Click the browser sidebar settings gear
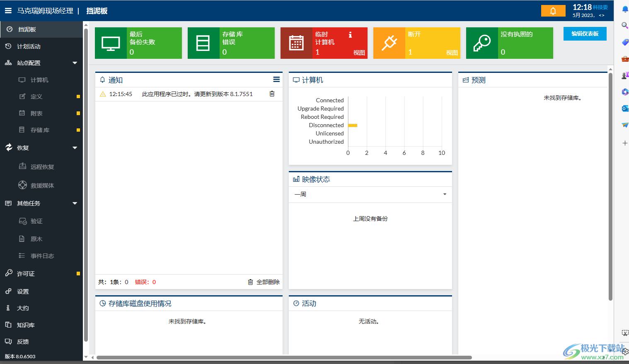629x364 pixels. point(625,352)
